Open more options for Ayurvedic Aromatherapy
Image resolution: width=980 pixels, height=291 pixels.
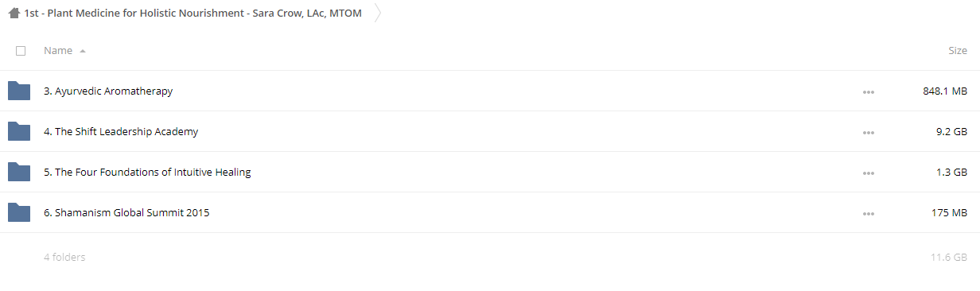(868, 92)
